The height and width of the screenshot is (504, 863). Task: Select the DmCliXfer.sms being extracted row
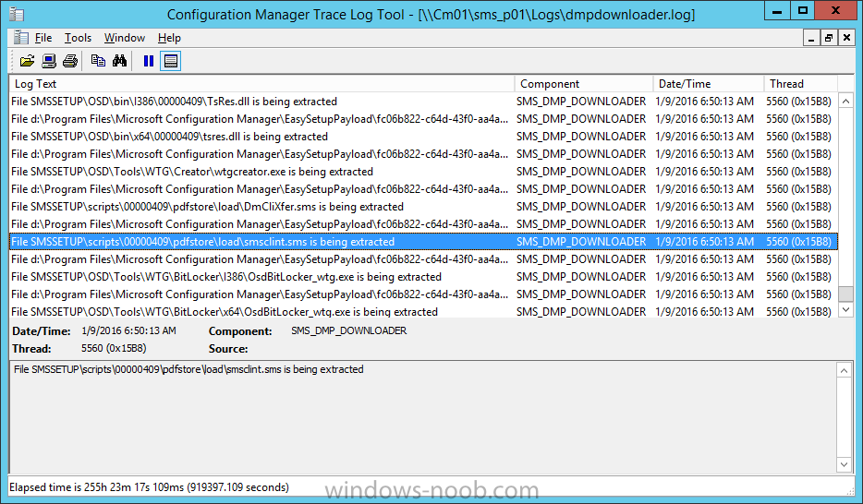pyautogui.click(x=424, y=207)
